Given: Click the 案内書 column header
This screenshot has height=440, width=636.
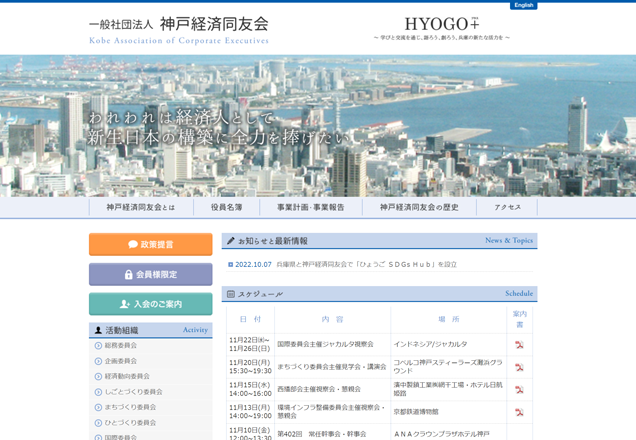Looking at the screenshot, I should pyautogui.click(x=520, y=319).
